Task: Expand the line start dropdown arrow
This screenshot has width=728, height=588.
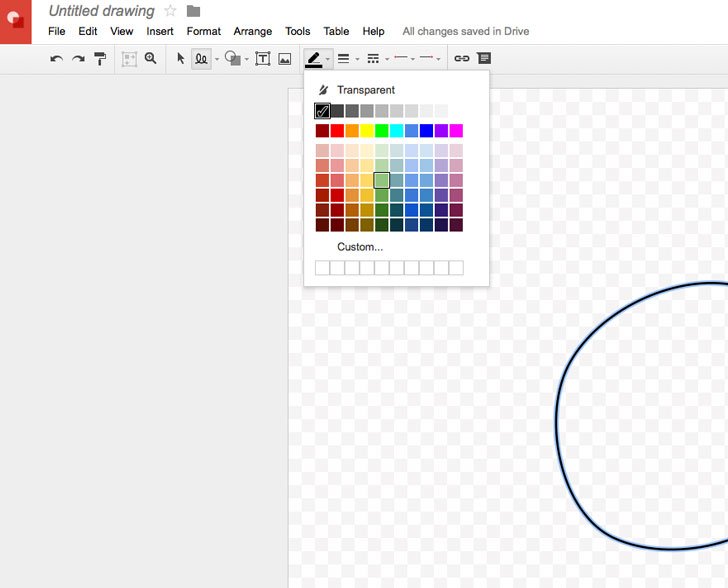Action: pos(412,59)
